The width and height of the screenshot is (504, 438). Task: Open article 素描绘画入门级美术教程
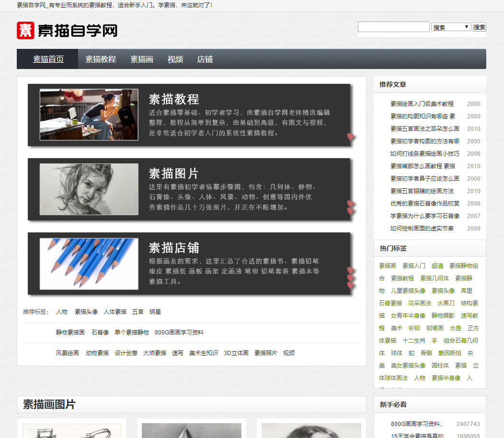tap(422, 104)
